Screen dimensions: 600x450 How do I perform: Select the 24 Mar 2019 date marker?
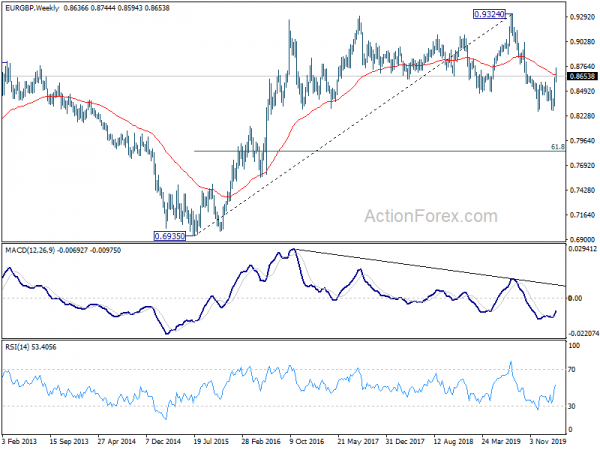tap(500, 441)
